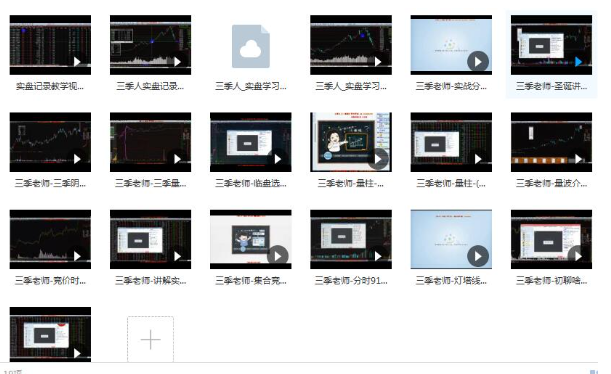Play the 三季老师-集合竞... video via play icon
611x374 pixels.
point(277,256)
